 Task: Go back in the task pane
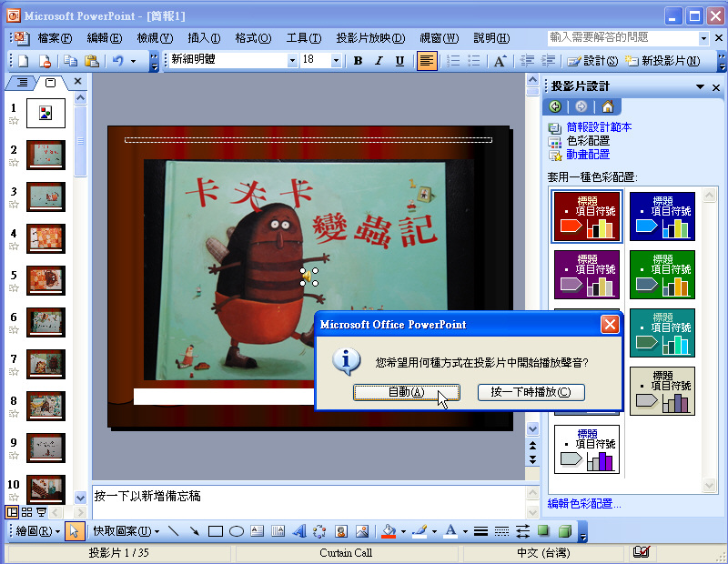555,106
